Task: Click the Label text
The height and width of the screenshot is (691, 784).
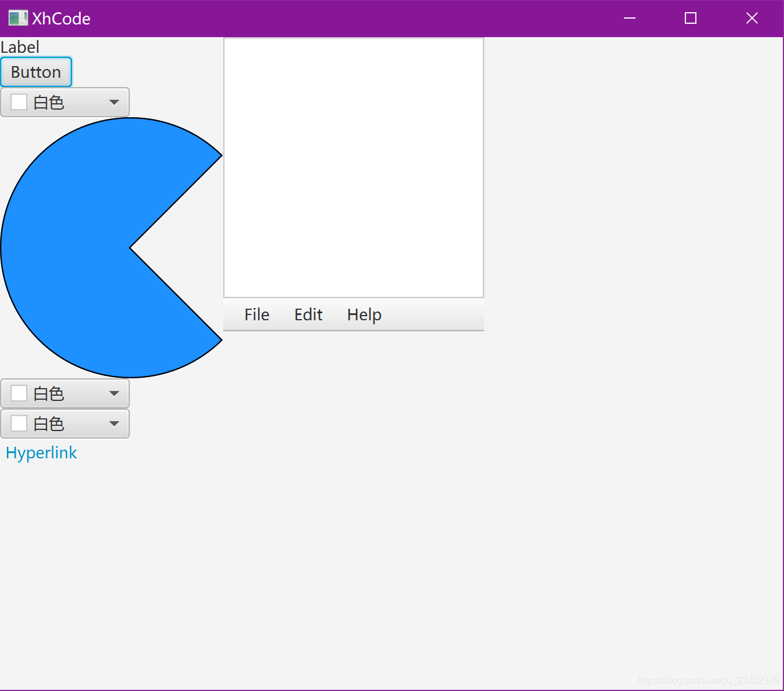Action: (20, 47)
